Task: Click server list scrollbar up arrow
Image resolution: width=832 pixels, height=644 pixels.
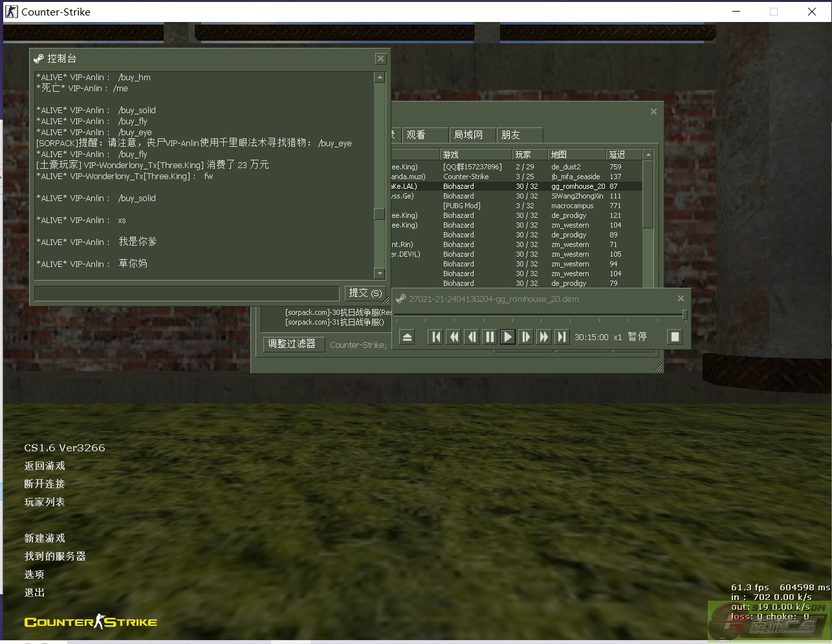Action: (648, 155)
